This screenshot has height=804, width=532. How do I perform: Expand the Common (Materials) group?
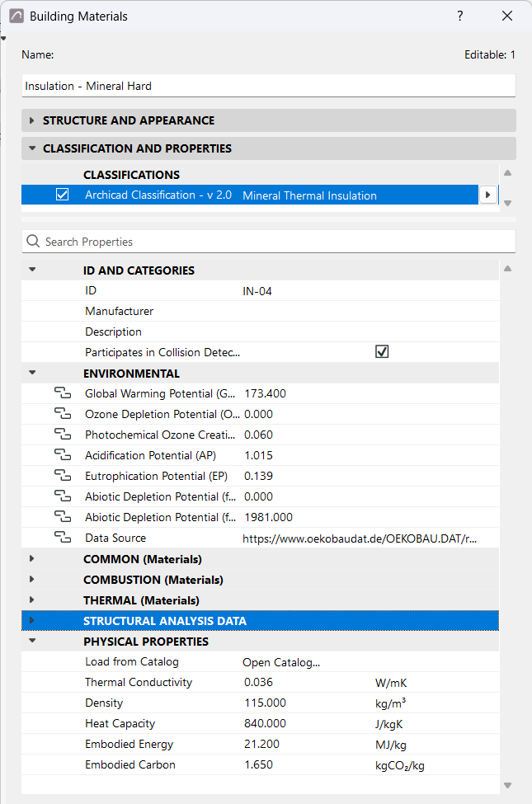point(32,558)
